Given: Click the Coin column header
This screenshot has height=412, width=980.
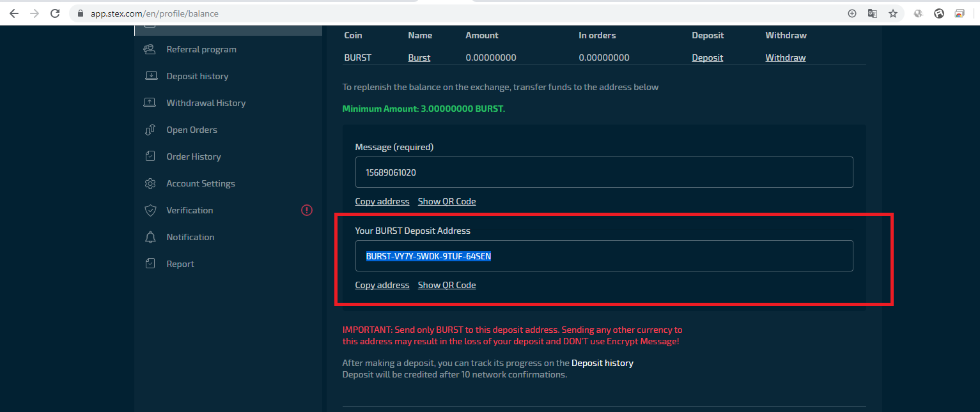Looking at the screenshot, I should coord(353,35).
